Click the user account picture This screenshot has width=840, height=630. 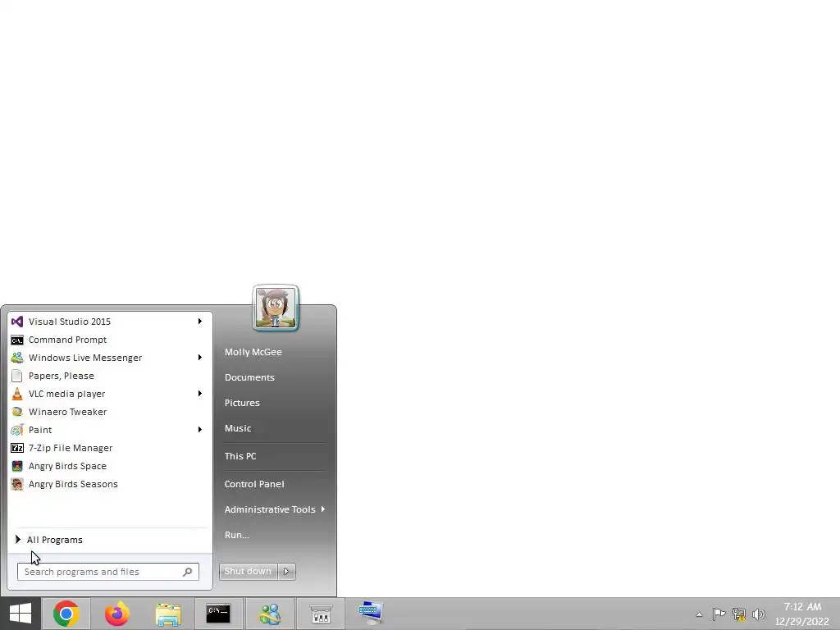tap(276, 308)
